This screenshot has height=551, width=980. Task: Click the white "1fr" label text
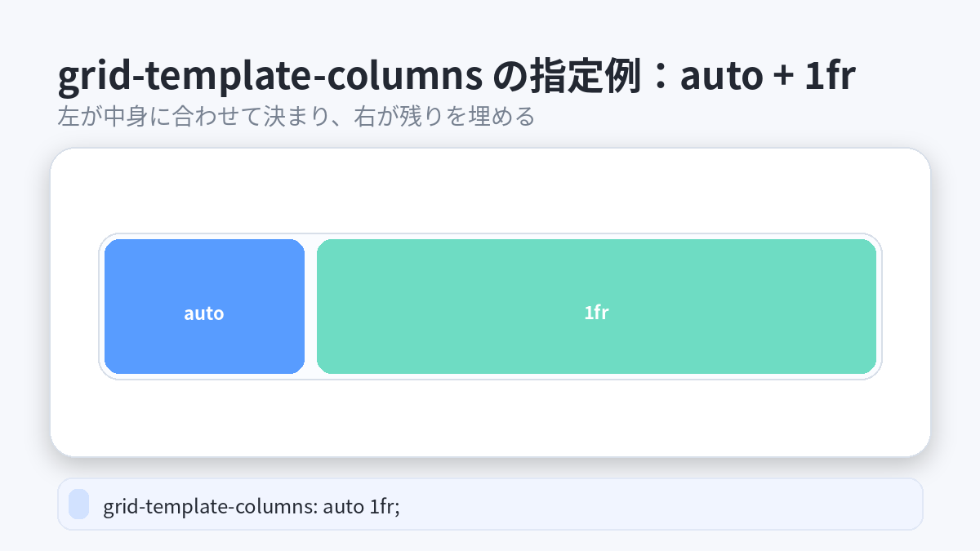pos(596,313)
